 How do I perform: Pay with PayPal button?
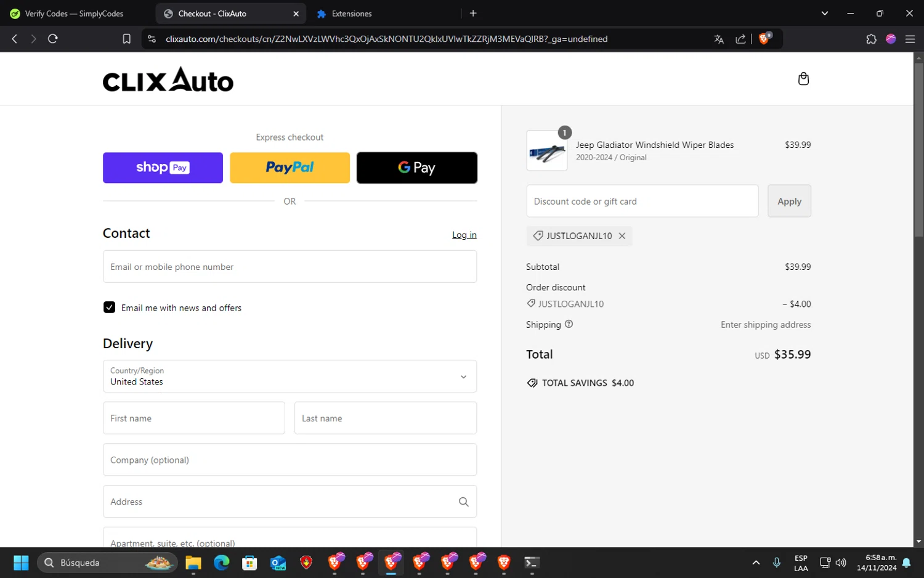(290, 168)
